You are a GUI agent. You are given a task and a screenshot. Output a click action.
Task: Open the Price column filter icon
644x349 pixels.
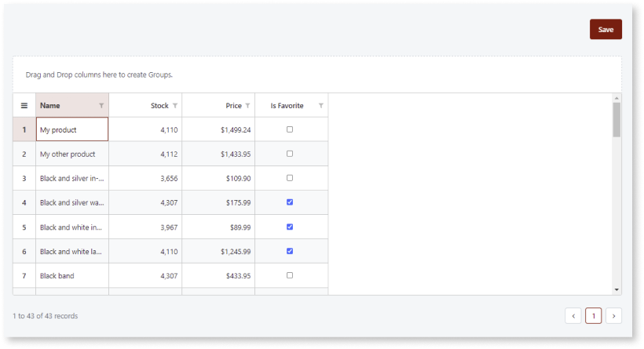tap(247, 105)
